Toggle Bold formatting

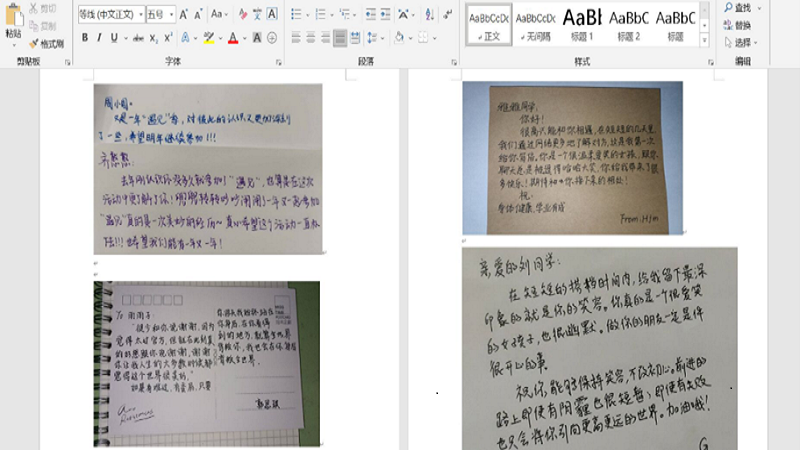[x=85, y=38]
